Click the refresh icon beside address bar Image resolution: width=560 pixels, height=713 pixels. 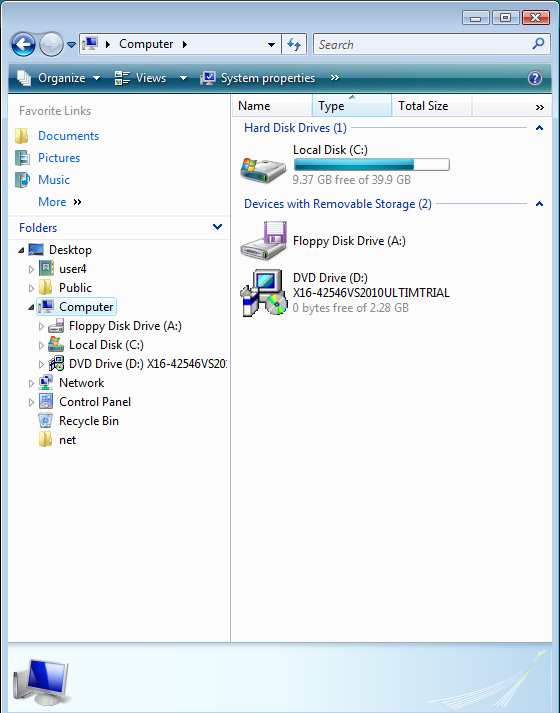(294, 45)
